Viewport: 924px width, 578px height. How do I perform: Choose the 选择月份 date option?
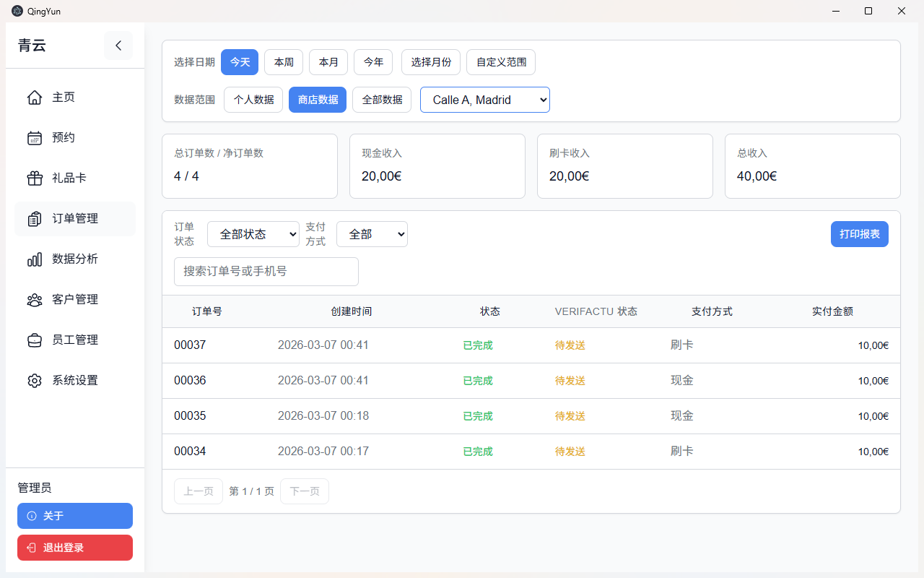point(431,62)
